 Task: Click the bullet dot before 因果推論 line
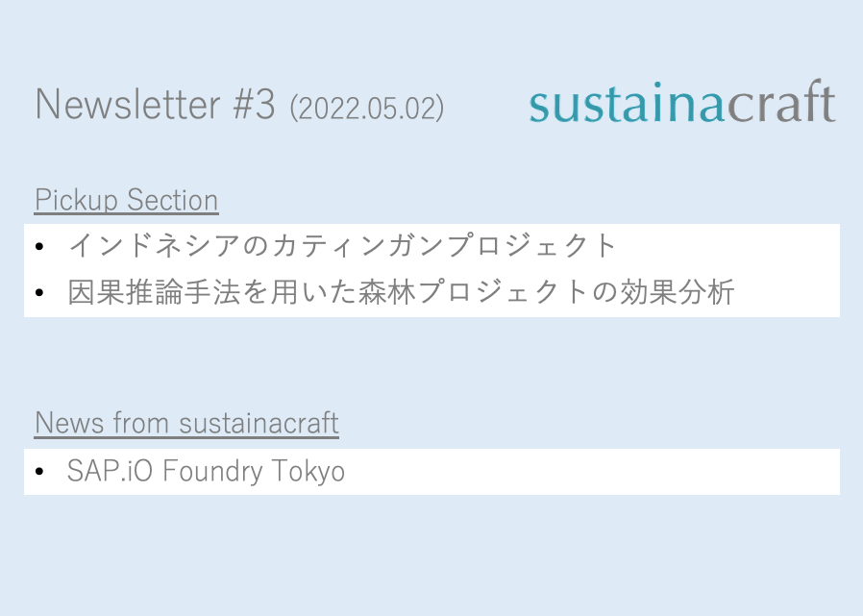tap(39, 293)
